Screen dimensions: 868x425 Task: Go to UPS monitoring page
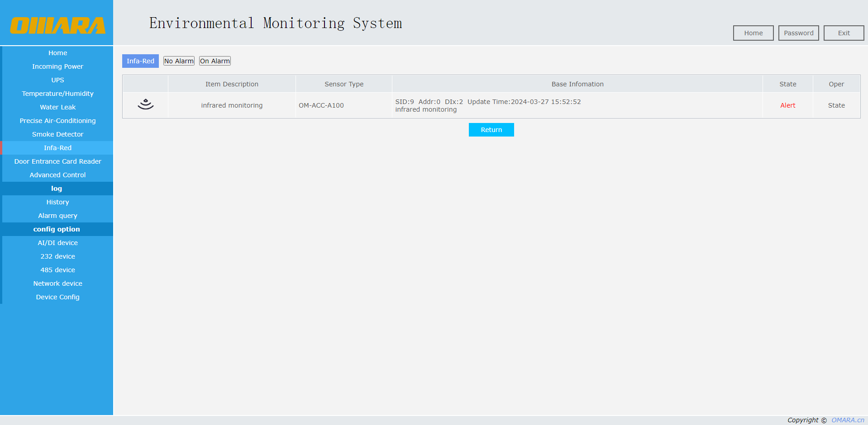coord(57,80)
